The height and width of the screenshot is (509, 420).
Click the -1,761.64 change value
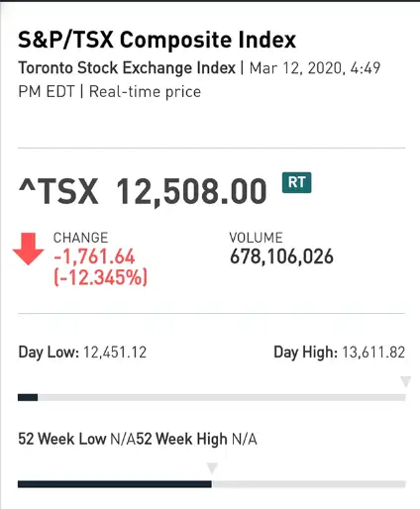(x=94, y=256)
